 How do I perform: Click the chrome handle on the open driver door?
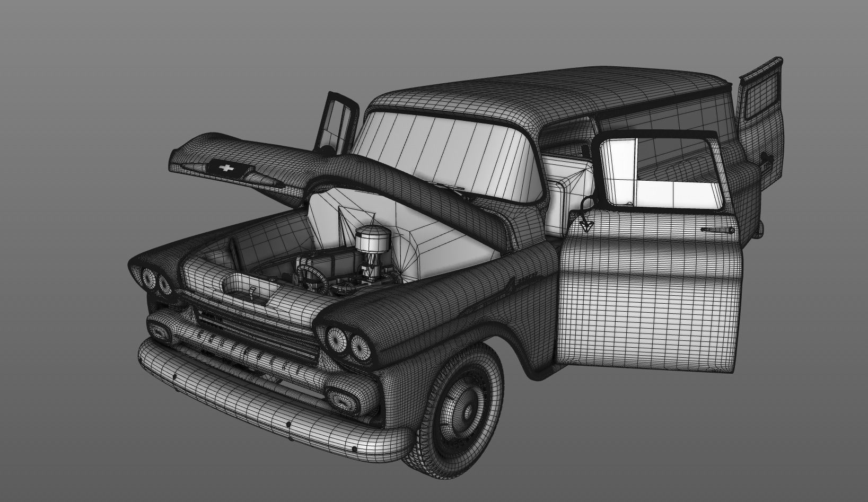[x=717, y=230]
